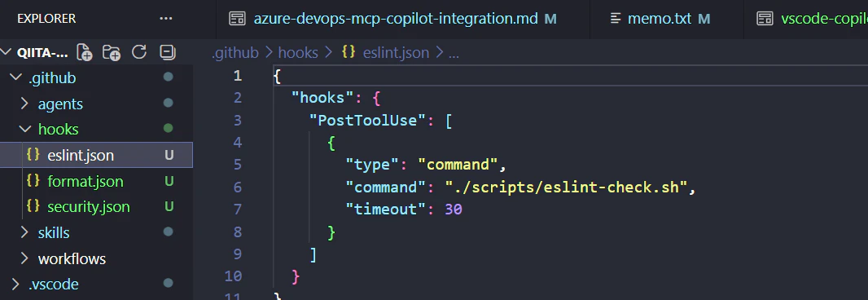Screen dimensions: 868x300
Task: Click line number 1 in gutter
Action: [x=238, y=76]
